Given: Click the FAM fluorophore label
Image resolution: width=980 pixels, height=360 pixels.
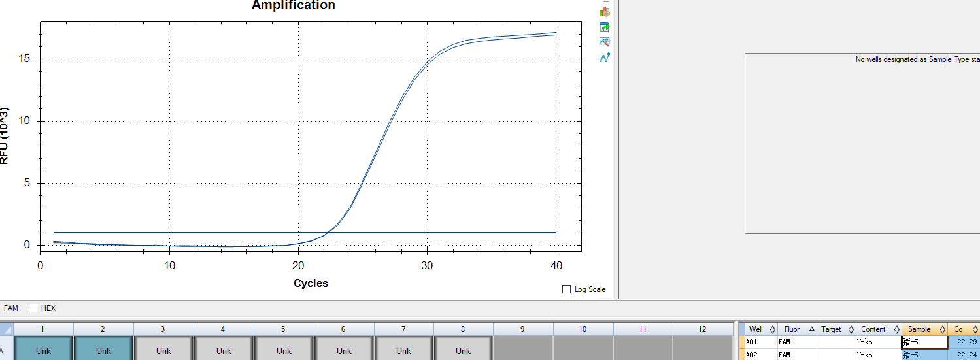Looking at the screenshot, I should [10, 308].
